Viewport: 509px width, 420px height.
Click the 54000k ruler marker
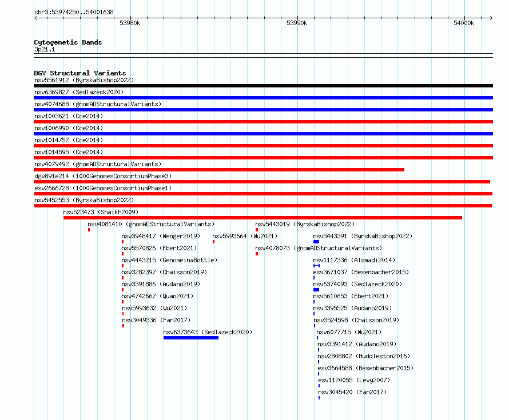tap(464, 23)
